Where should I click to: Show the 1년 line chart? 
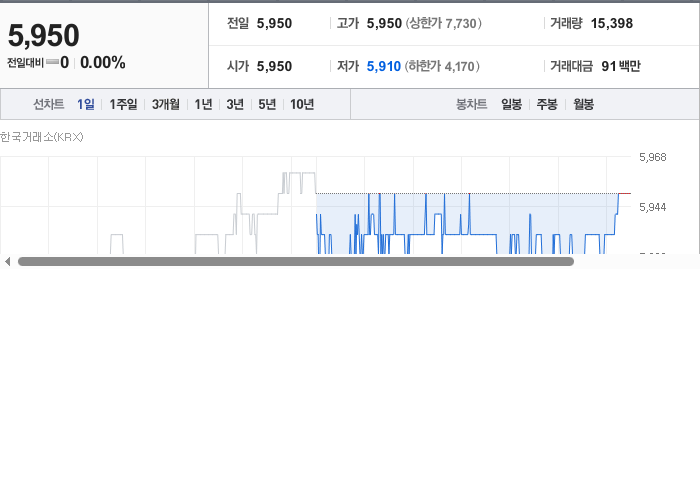coord(203,104)
